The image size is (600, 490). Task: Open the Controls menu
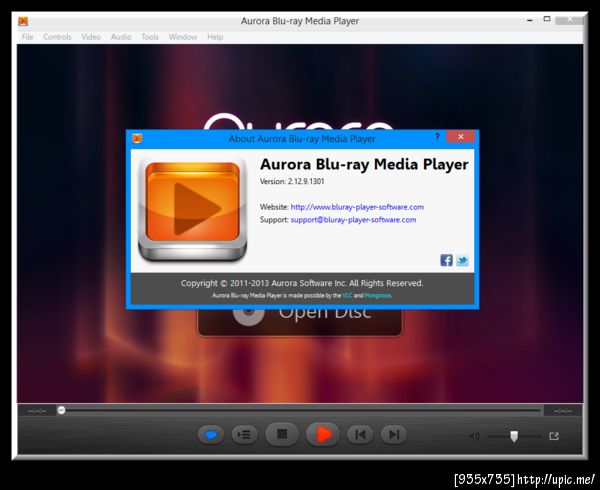57,37
